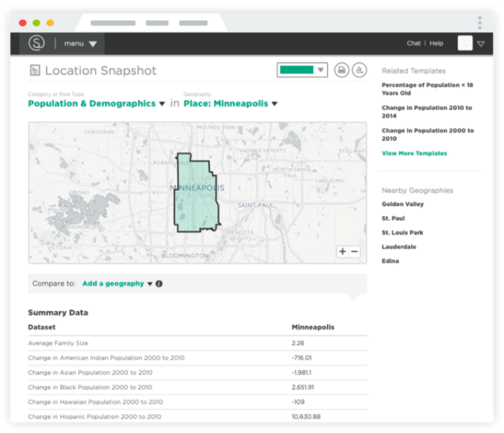Select St. Paul nearby geography
This screenshot has height=433, width=504.
(x=393, y=218)
